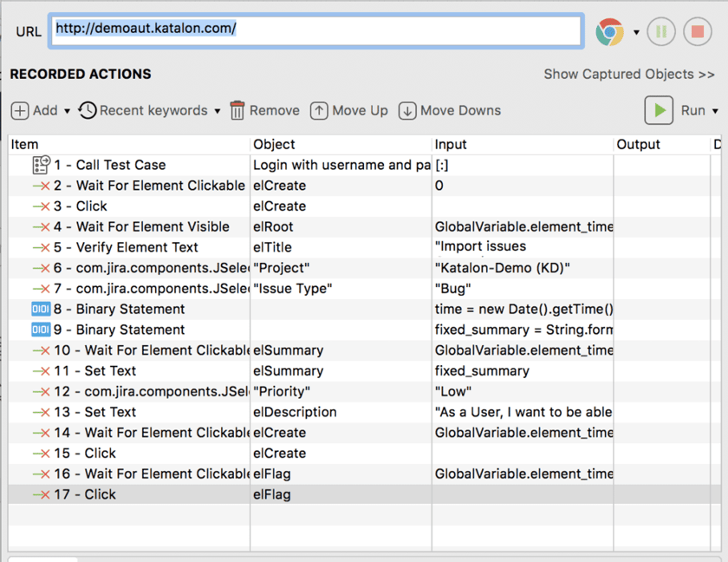Open the Show Captured Objects link

point(629,75)
